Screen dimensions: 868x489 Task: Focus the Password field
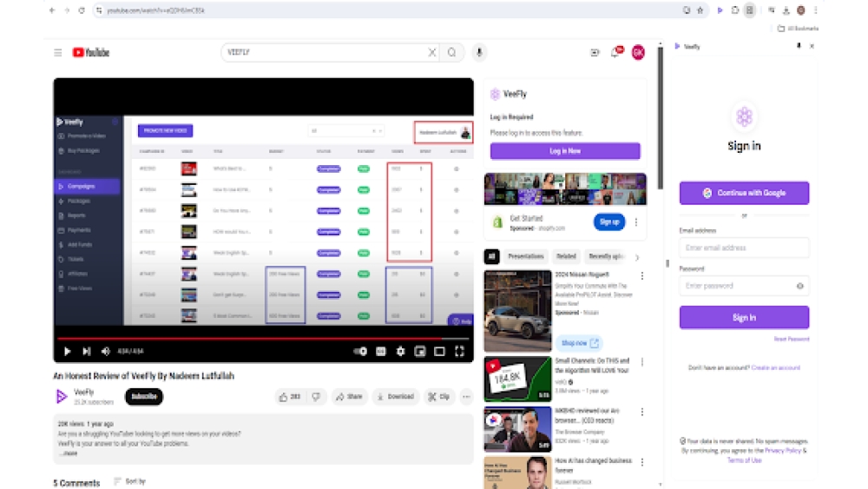(744, 287)
